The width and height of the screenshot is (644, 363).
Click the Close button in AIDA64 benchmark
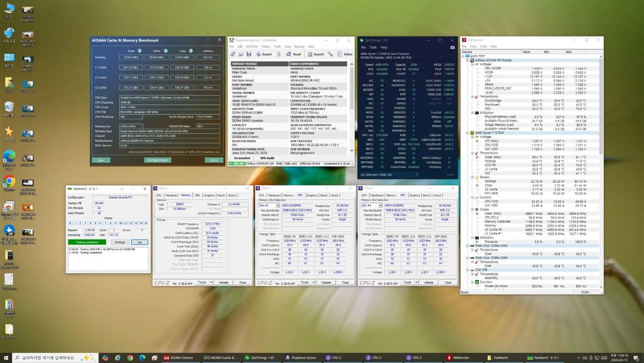click(x=214, y=160)
